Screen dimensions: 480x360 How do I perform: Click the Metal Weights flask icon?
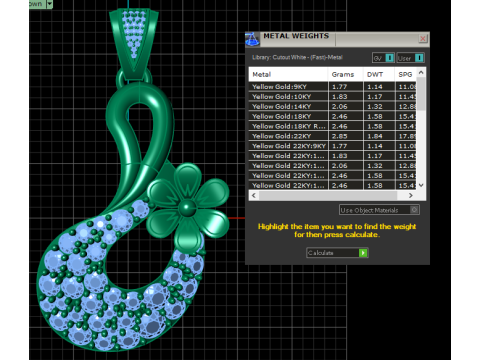(x=252, y=39)
